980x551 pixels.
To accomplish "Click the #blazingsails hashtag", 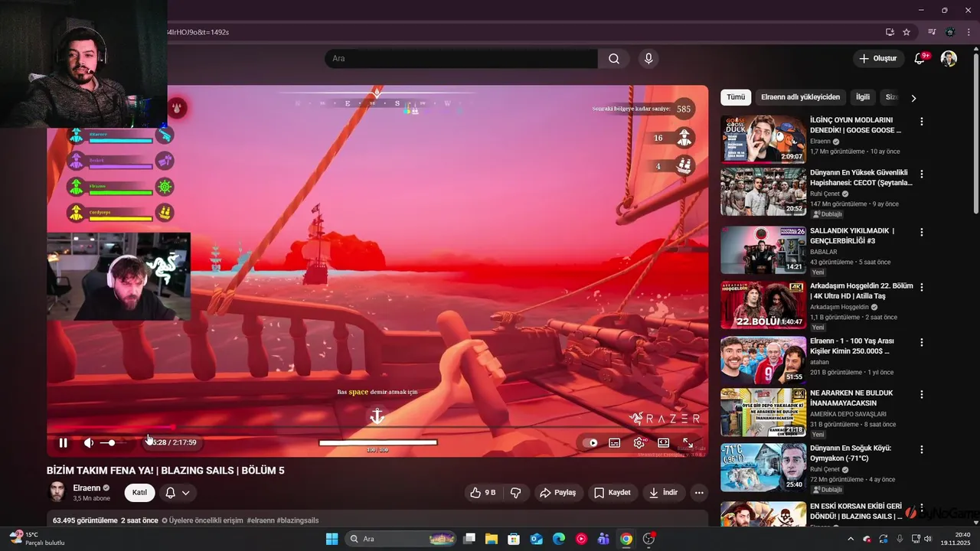I will [x=298, y=520].
